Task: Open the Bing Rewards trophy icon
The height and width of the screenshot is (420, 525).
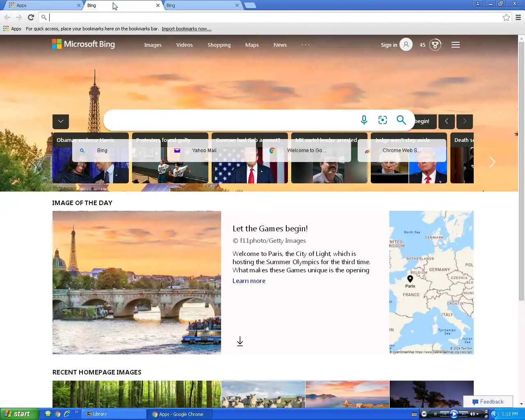Action: (x=435, y=45)
